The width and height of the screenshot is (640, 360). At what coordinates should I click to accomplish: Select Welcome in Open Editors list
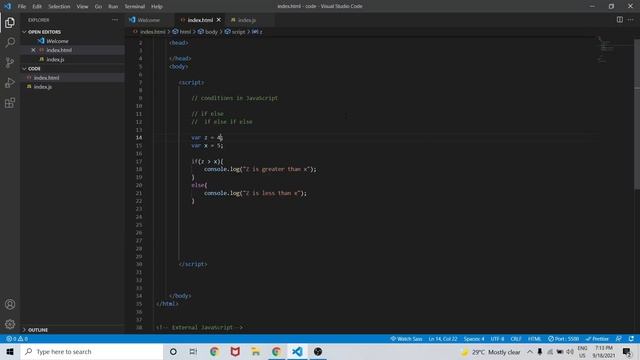[x=57, y=41]
